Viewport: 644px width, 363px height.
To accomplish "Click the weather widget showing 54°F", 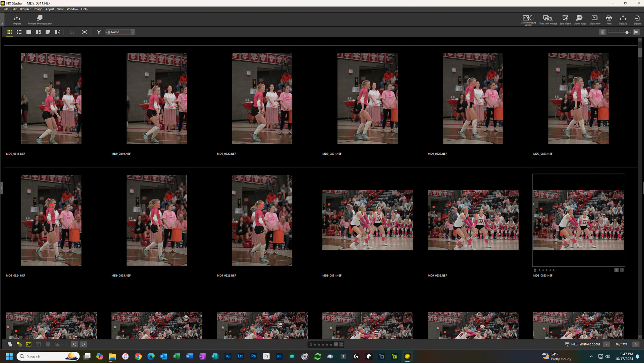I will tap(557, 356).
